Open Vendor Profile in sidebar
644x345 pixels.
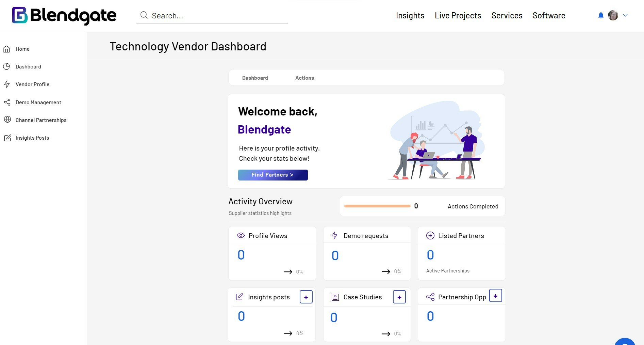point(32,84)
